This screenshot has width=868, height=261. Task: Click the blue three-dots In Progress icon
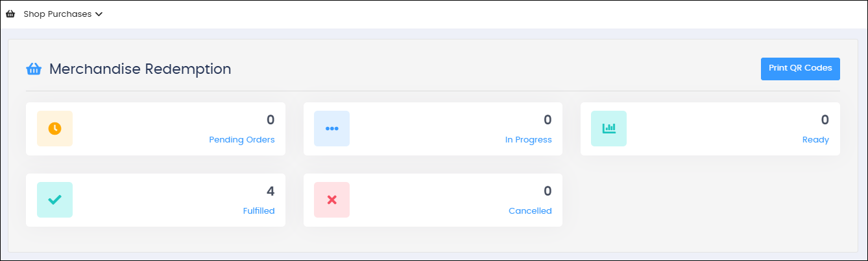332,128
